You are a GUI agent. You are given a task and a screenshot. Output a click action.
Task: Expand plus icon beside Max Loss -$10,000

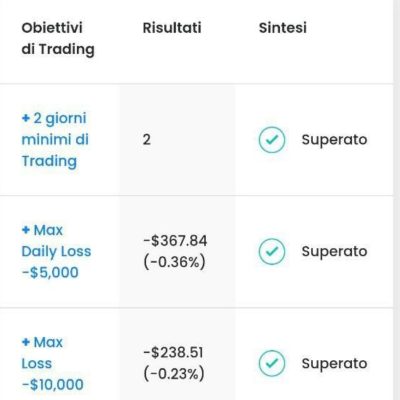tap(26, 342)
